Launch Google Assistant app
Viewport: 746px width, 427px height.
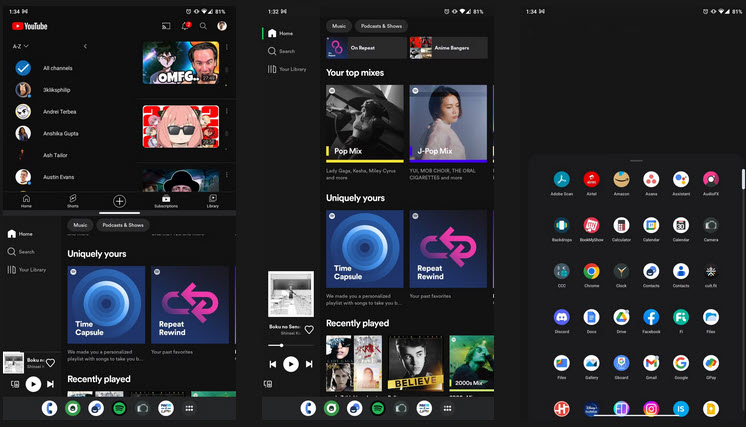pyautogui.click(x=681, y=179)
